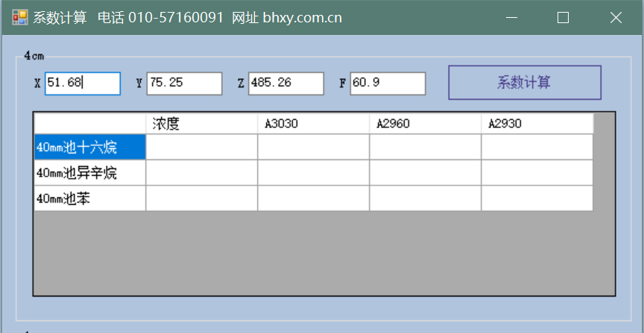Click A2960 cell for 40mm池苯

pyautogui.click(x=425, y=198)
